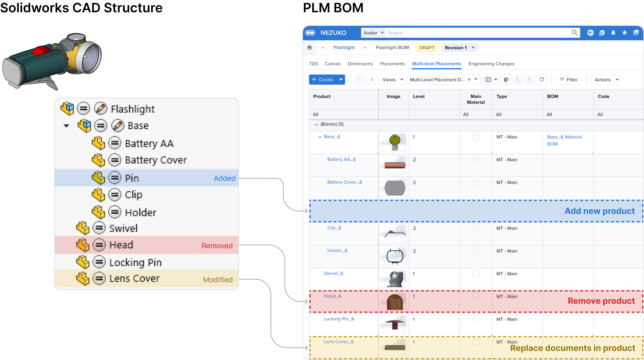Open the Placements tab

392,64
